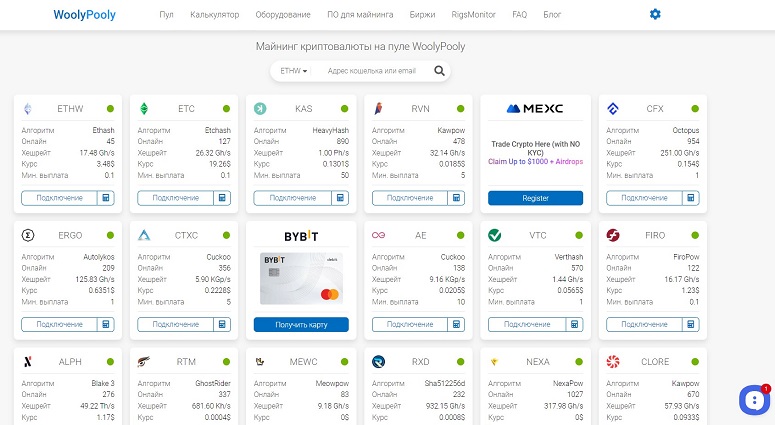The image size is (775, 425).
Task: Click the MEXC logo banner
Action: pos(535,109)
